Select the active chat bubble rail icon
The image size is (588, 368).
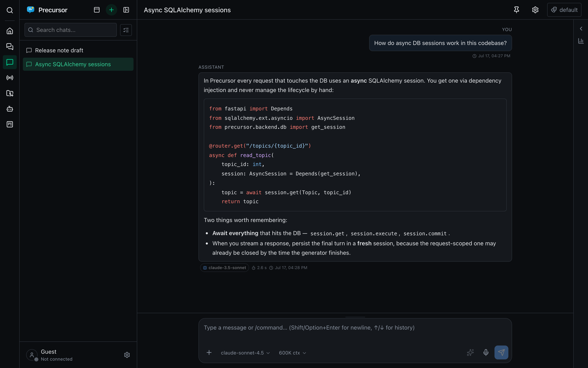(10, 62)
